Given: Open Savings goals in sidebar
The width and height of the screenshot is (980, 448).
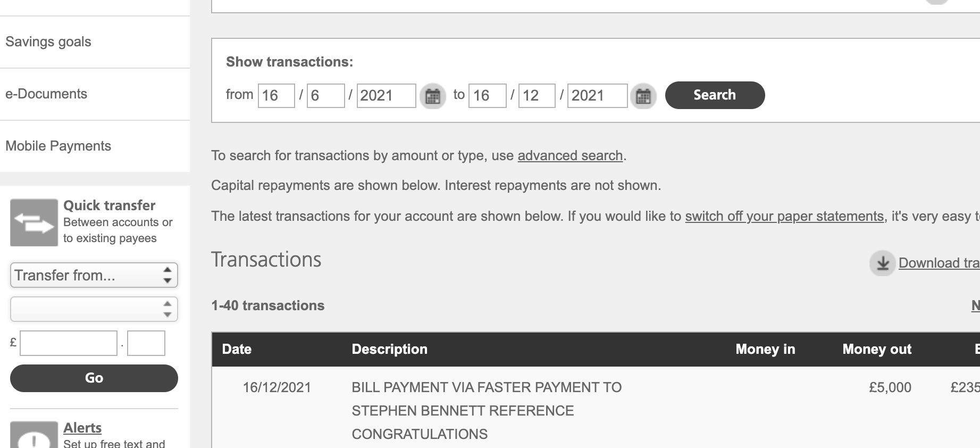Looking at the screenshot, I should point(48,42).
